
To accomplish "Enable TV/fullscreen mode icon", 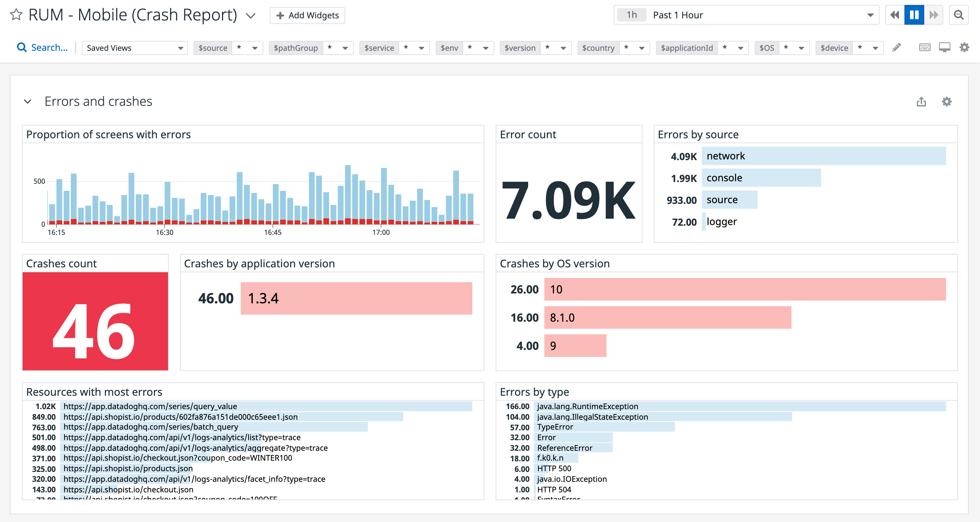I will click(944, 48).
